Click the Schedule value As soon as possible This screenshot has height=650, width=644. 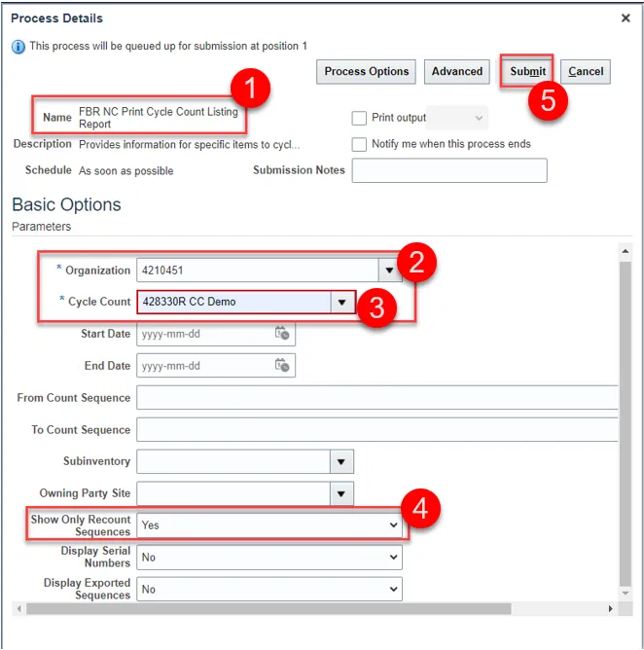pos(126,171)
